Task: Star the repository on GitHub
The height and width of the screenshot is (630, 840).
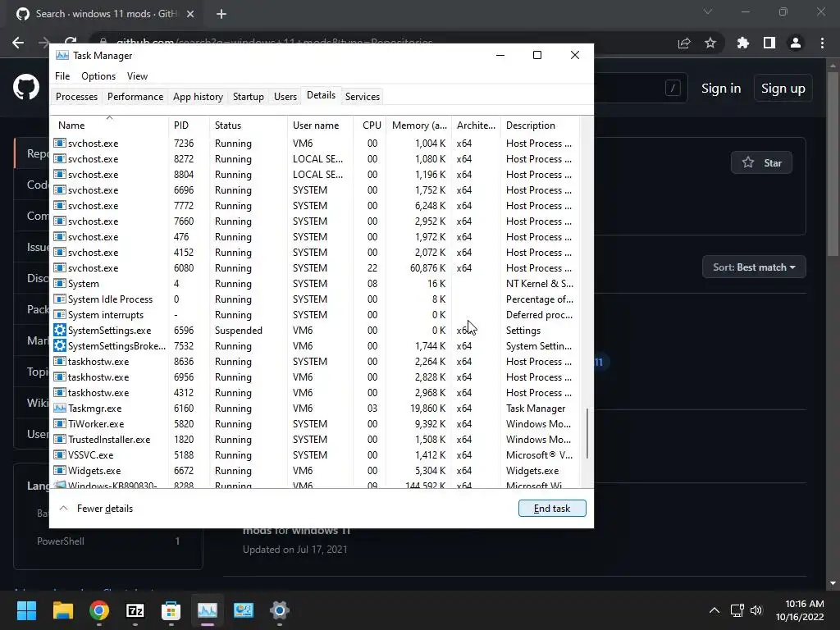Action: (761, 163)
